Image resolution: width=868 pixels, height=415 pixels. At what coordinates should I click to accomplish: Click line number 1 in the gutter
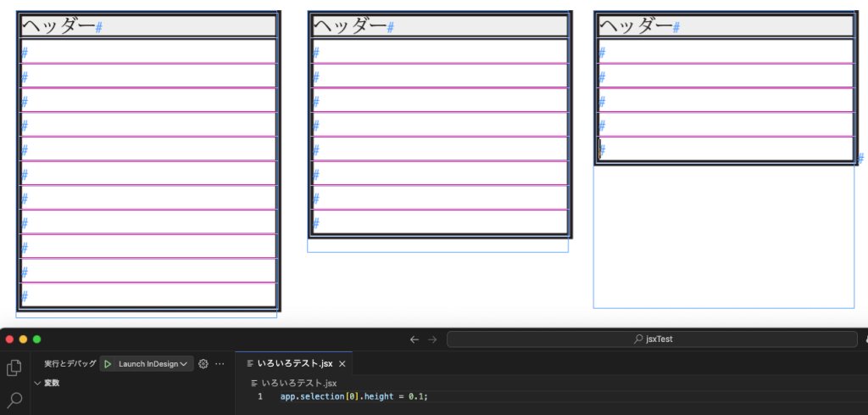[260, 396]
